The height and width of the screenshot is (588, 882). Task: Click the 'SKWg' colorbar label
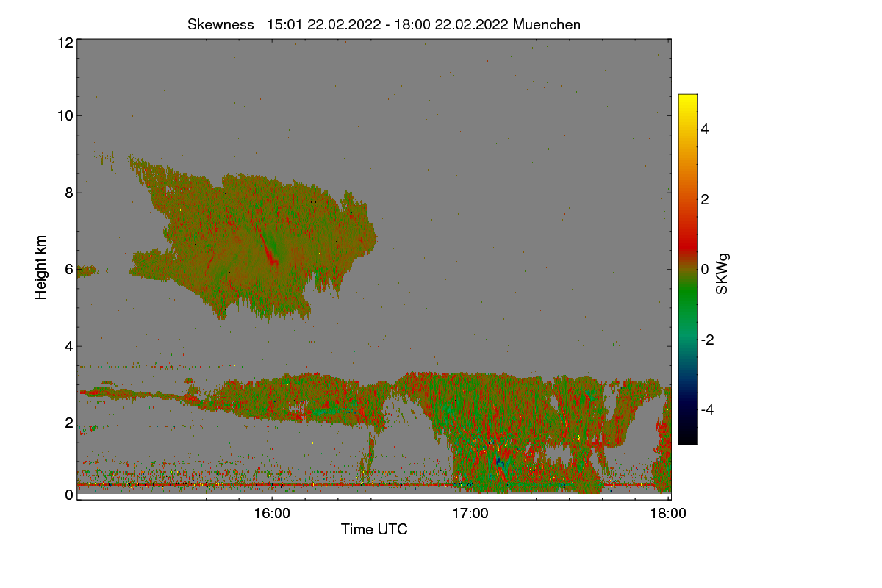click(723, 274)
